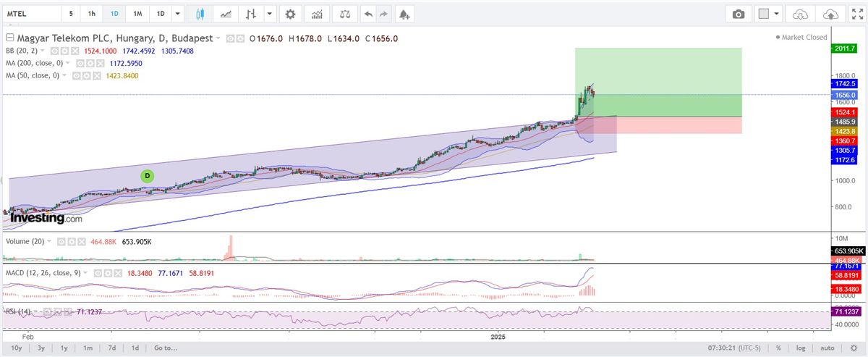
Task: Open Volume (20) dropdown arrow
Action: tap(49, 241)
